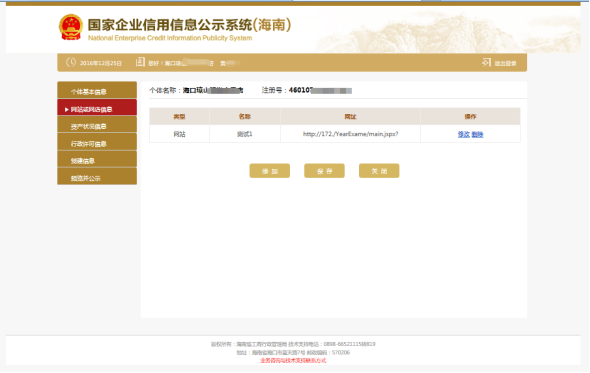This screenshot has height=373, width=590.
Task: Click the 关闭 button
Action: tap(379, 171)
